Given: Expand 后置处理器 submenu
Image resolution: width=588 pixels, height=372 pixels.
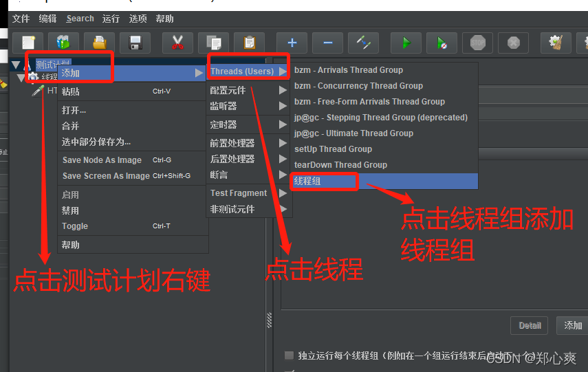Looking at the screenshot, I should click(x=249, y=159).
